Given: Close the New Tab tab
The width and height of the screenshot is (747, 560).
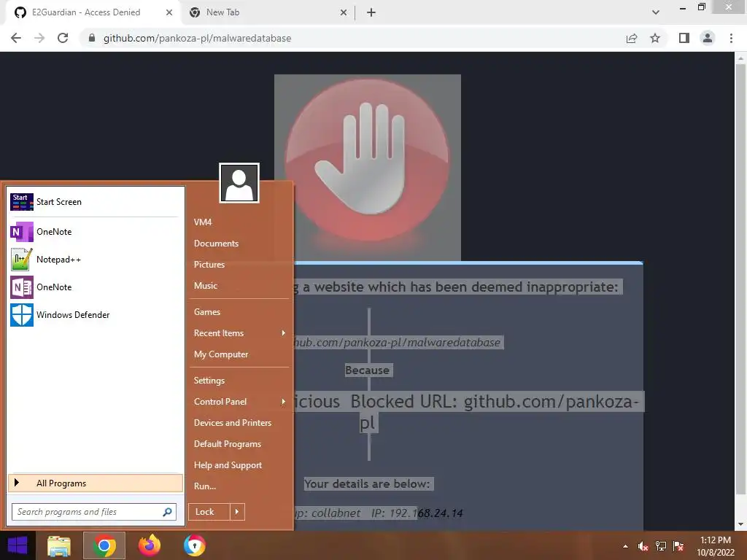Looking at the screenshot, I should [344, 12].
